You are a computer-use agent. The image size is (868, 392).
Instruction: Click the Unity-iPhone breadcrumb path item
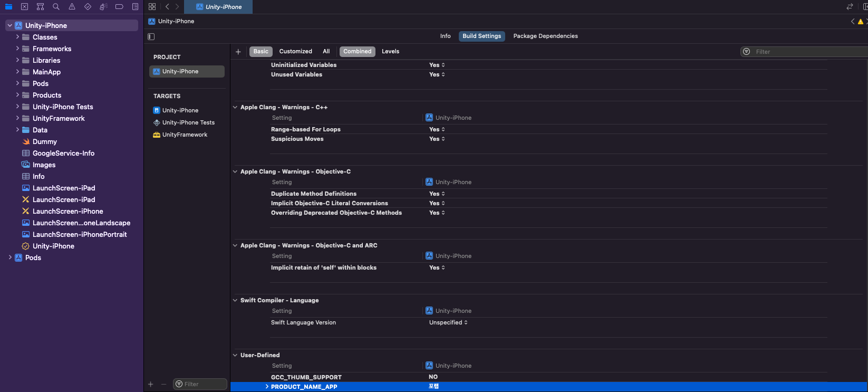coord(171,22)
